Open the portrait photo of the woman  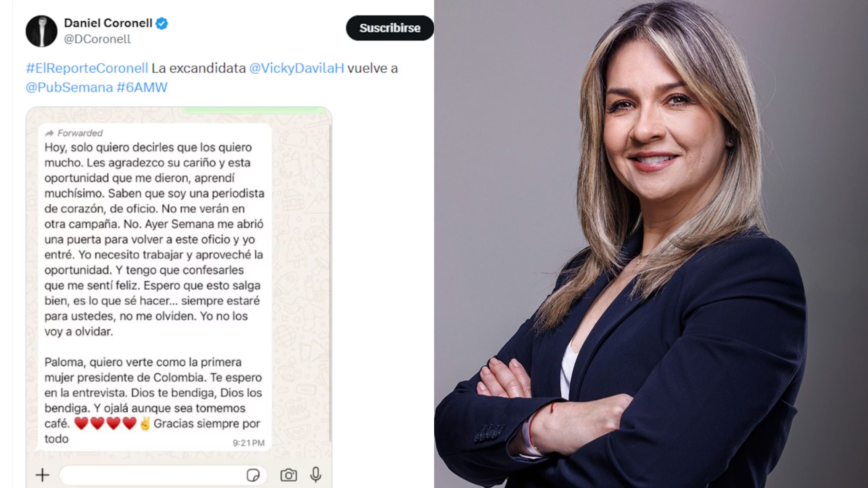pos(651,244)
